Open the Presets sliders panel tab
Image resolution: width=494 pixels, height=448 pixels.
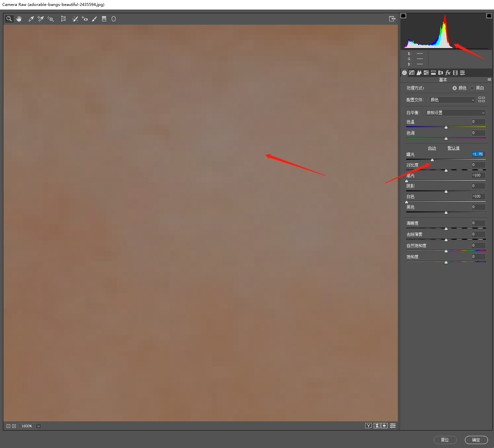pyautogui.click(x=462, y=73)
